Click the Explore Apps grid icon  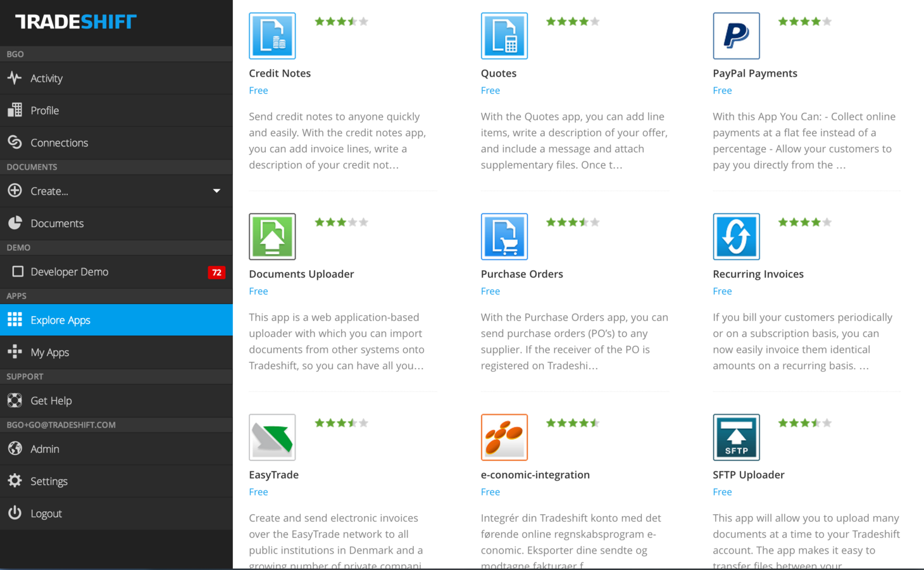pos(15,320)
